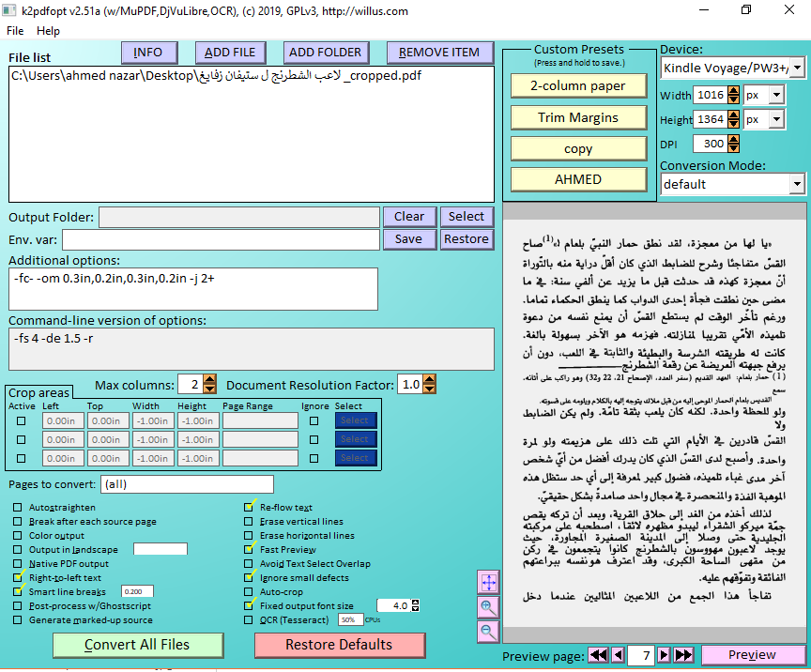Adjust the DPI value stepper
Viewport: 811px width, 672px height.
(x=733, y=144)
